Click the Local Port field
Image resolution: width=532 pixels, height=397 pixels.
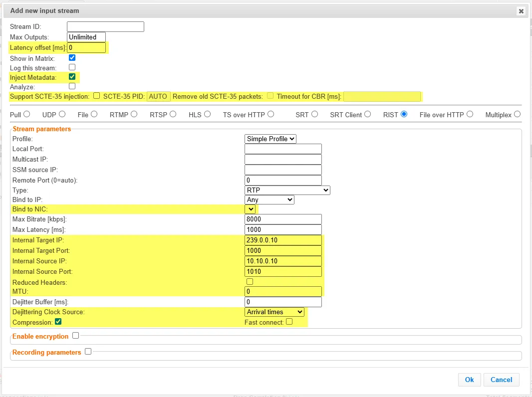pyautogui.click(x=283, y=149)
